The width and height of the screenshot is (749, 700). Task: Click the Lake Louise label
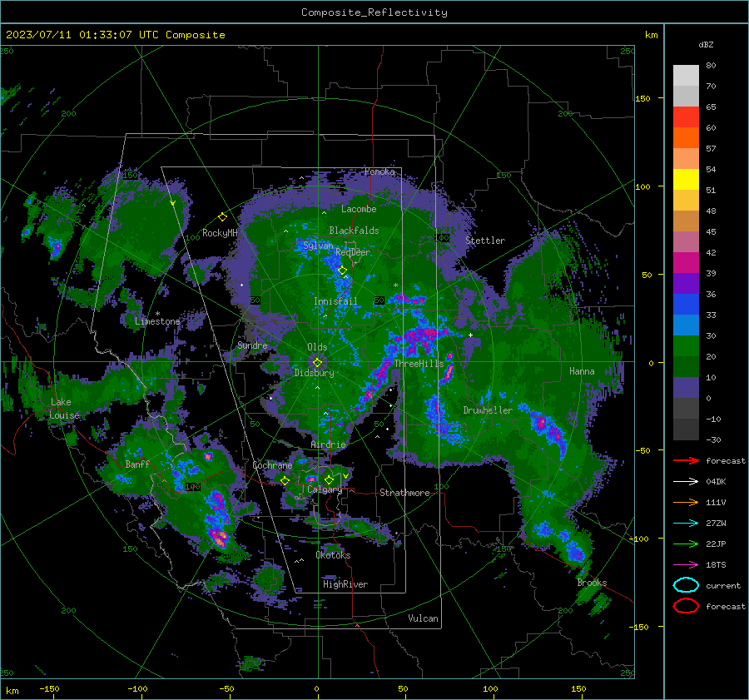(64, 409)
